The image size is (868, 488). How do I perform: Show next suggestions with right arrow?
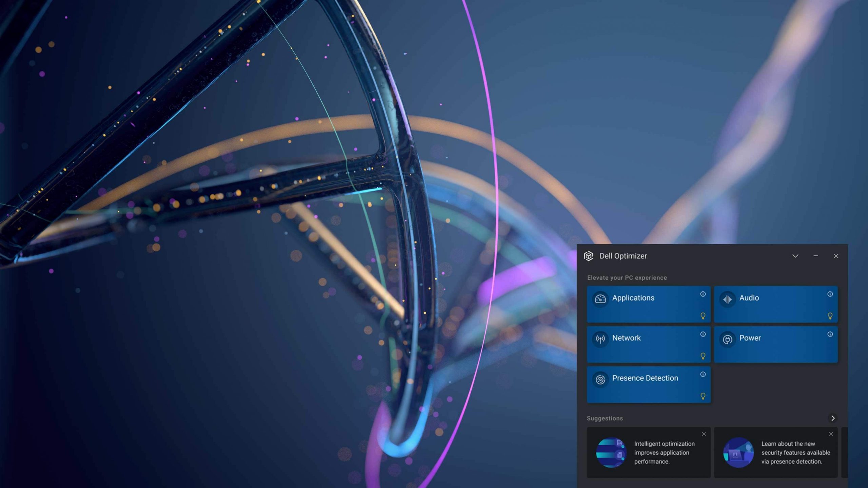[833, 418]
